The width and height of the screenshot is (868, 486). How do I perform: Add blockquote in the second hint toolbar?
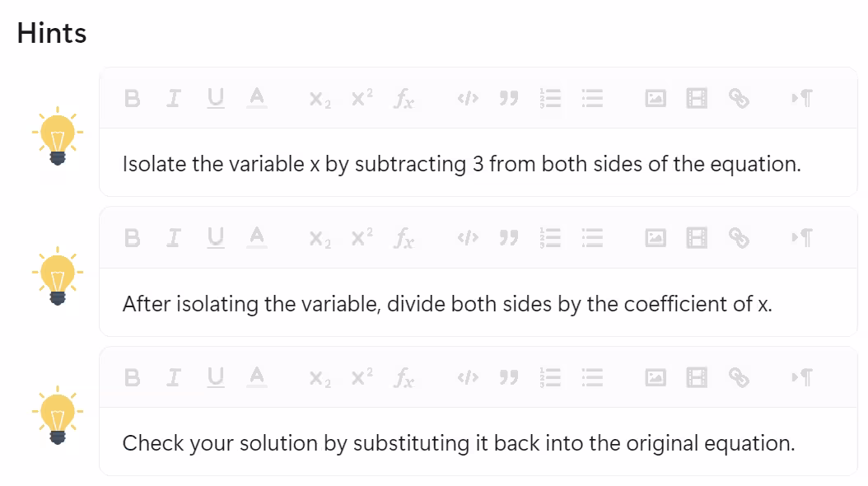click(x=509, y=238)
